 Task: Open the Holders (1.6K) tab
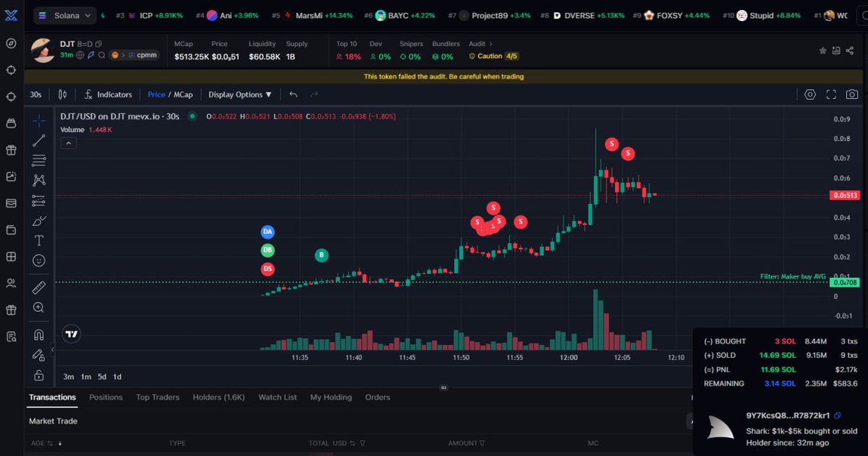point(219,397)
